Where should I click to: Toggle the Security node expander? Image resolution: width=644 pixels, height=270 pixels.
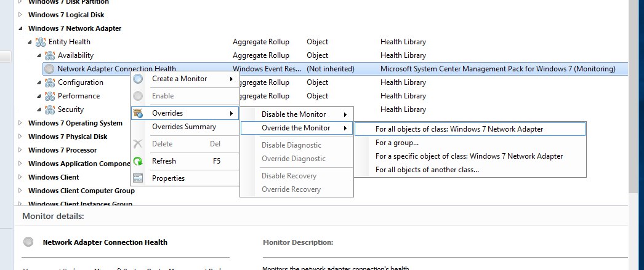coord(39,109)
